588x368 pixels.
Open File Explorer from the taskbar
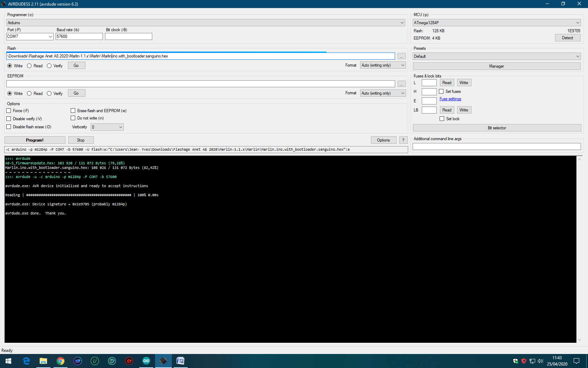point(43,361)
